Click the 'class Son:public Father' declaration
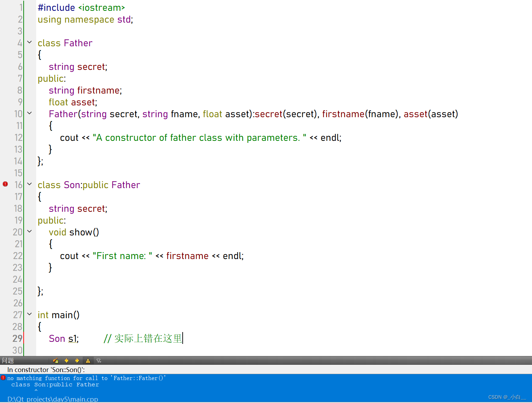This screenshot has height=403, width=532. [89, 185]
